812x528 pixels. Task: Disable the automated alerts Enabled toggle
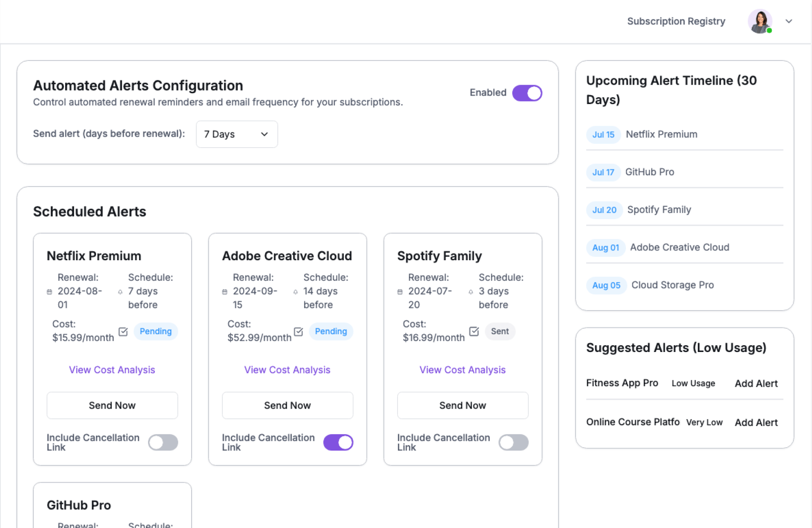(x=527, y=93)
